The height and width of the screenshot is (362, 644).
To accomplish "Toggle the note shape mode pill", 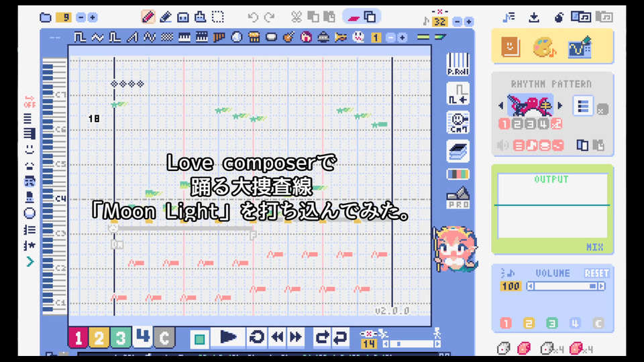I will tap(361, 17).
